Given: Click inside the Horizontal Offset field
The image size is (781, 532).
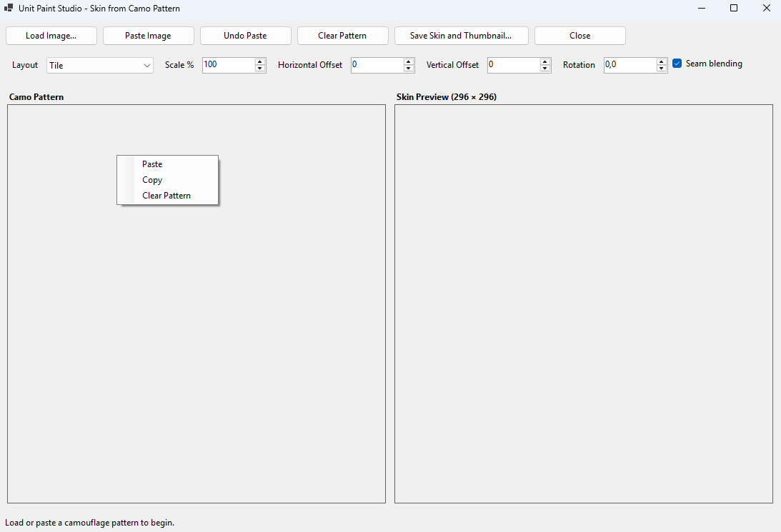Looking at the screenshot, I should pyautogui.click(x=377, y=65).
